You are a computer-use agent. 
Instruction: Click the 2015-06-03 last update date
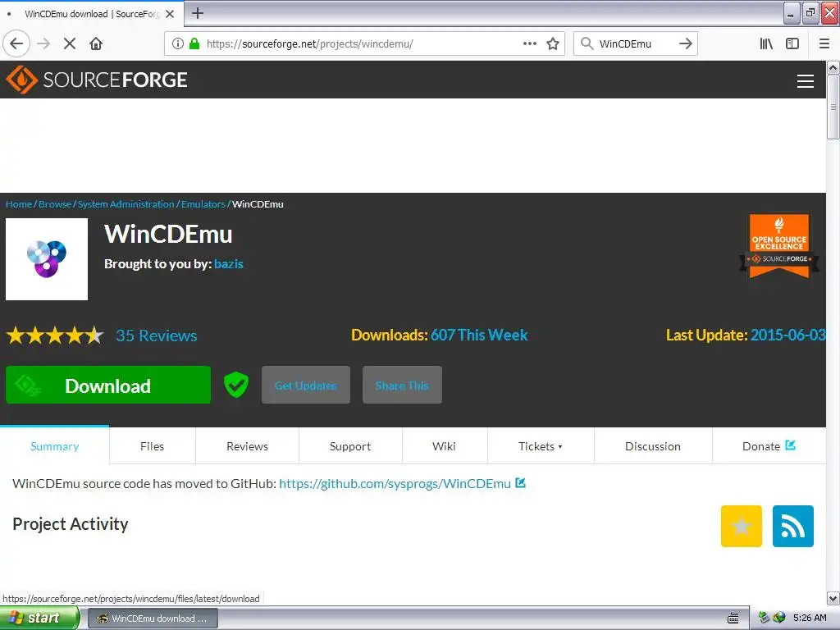coord(788,335)
